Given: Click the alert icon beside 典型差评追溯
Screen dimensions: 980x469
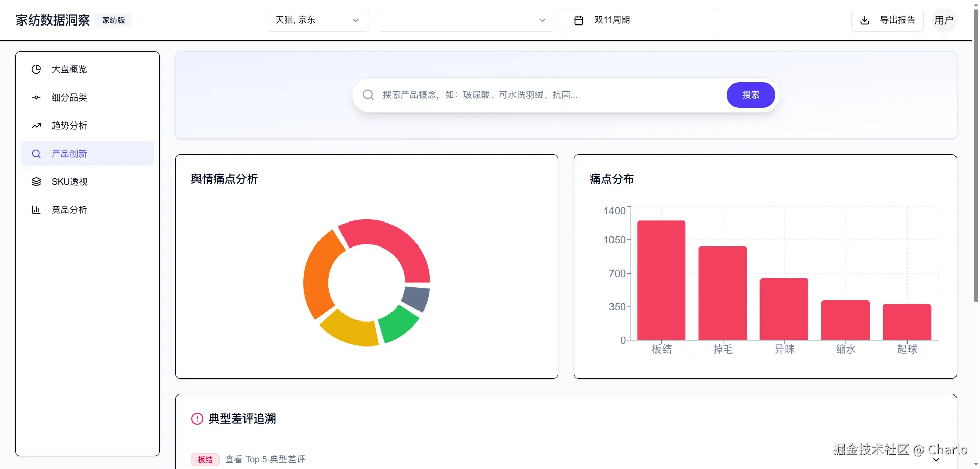Looking at the screenshot, I should click(x=197, y=419).
